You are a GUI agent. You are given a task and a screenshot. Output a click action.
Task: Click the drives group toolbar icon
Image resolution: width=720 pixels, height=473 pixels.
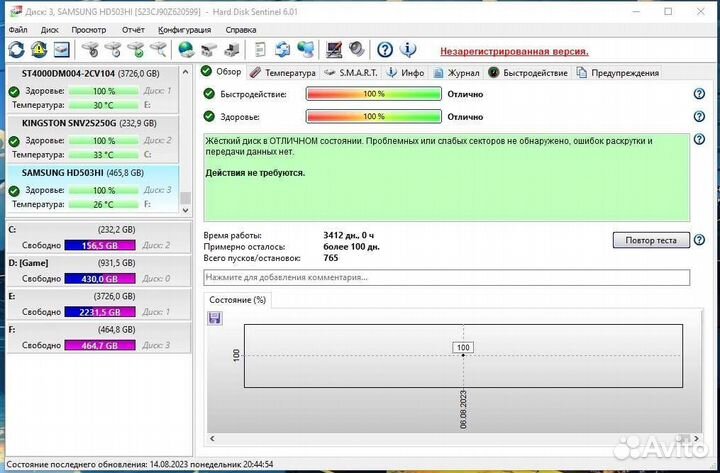pyautogui.click(x=209, y=50)
